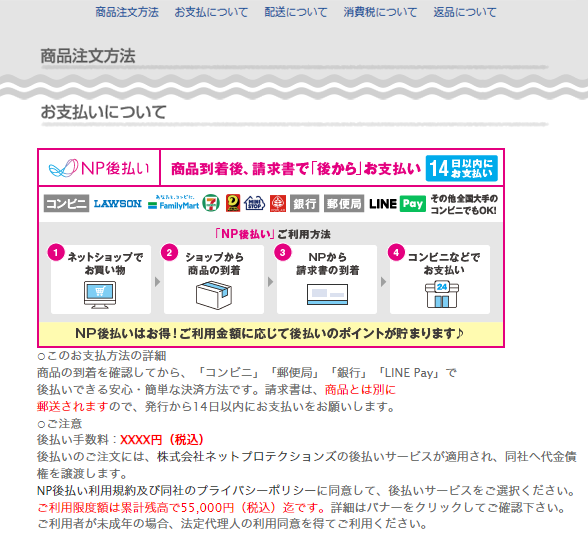The image size is (588, 552).
Task: Open the 返品について link
Action: 465,12
